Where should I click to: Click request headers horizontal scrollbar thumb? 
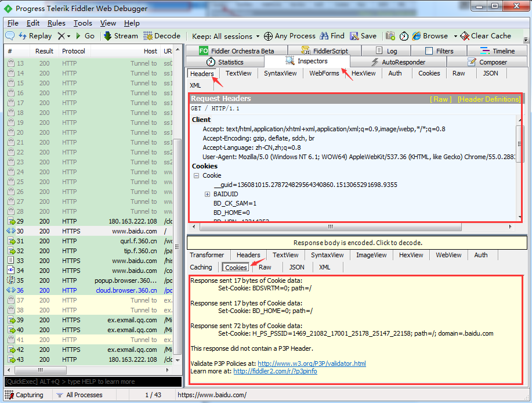coord(331,226)
